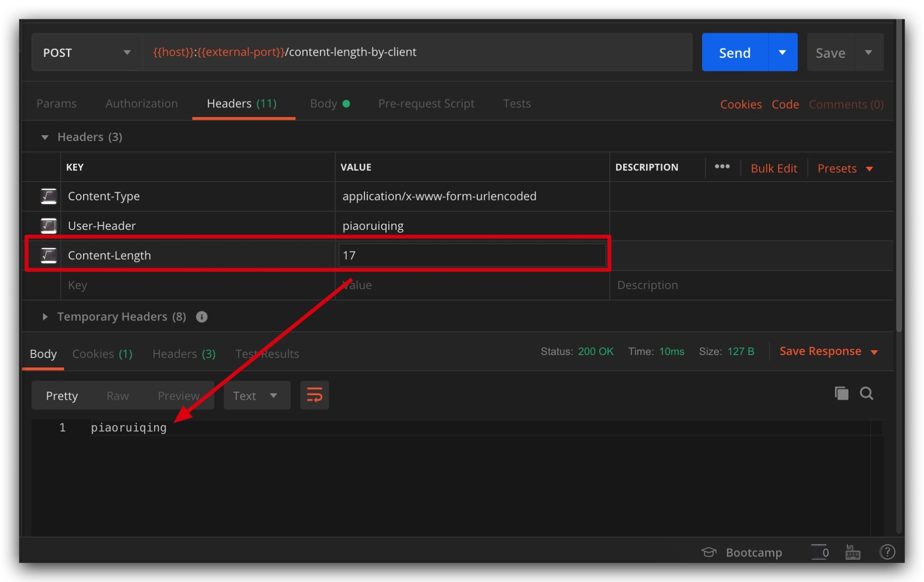The height and width of the screenshot is (582, 924).
Task: Click the empty Key field in new header row
Action: [x=198, y=285]
